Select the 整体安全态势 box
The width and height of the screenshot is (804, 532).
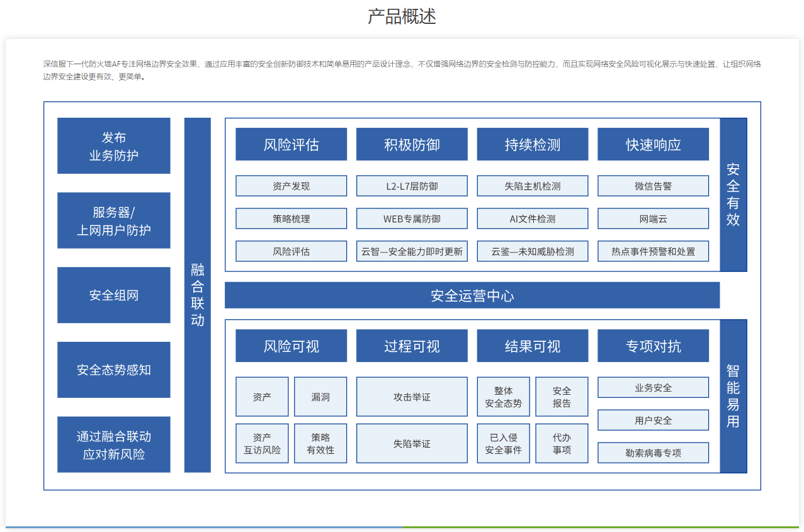click(504, 397)
